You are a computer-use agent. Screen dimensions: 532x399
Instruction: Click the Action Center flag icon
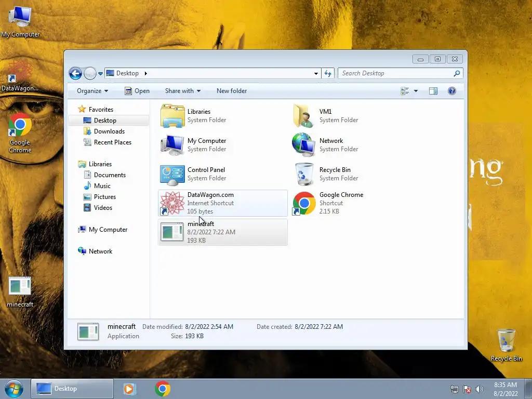467,389
